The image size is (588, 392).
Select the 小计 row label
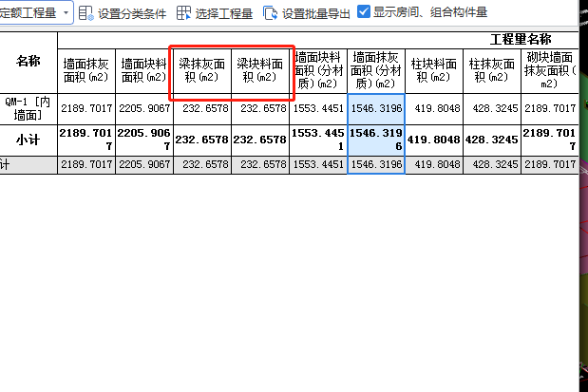click(x=28, y=140)
